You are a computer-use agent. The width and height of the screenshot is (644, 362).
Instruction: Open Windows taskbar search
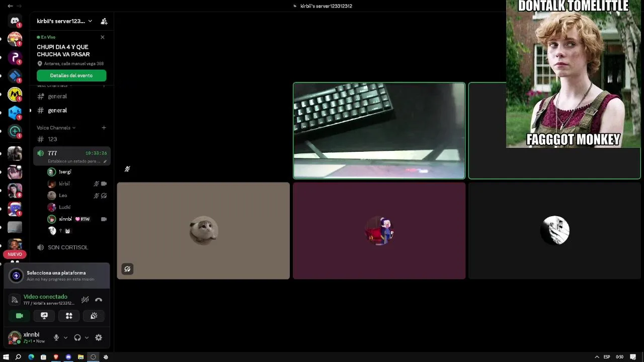tap(18, 357)
